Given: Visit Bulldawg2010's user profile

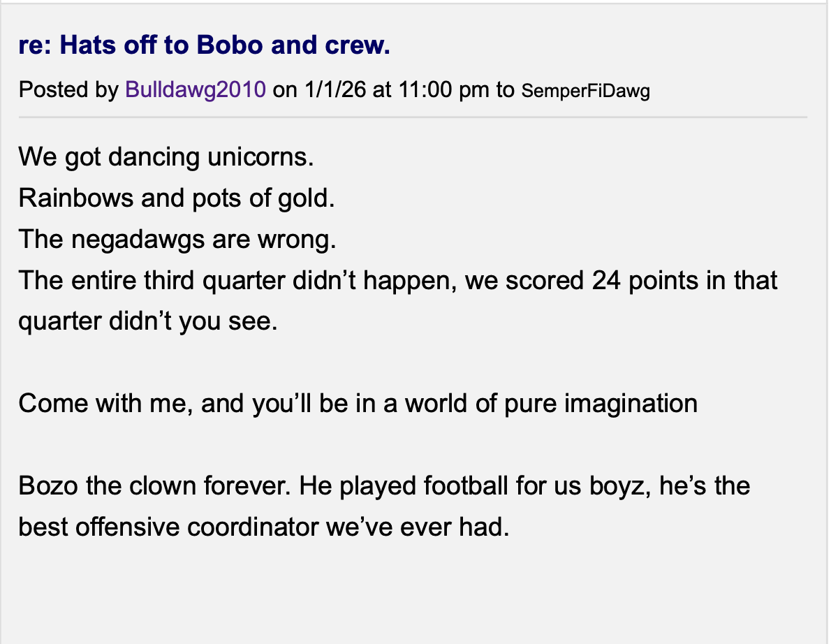Looking at the screenshot, I should click(196, 89).
